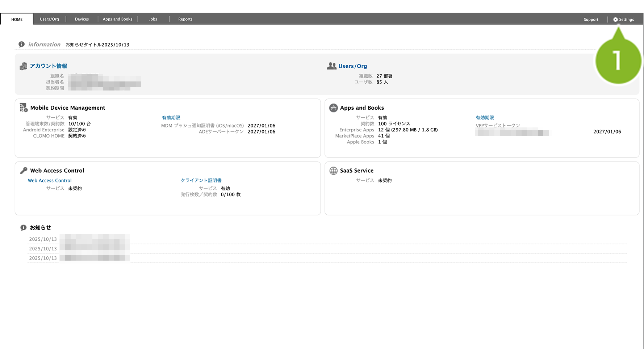This screenshot has width=644, height=362.
Task: Open the Jobs tab
Action: click(153, 19)
